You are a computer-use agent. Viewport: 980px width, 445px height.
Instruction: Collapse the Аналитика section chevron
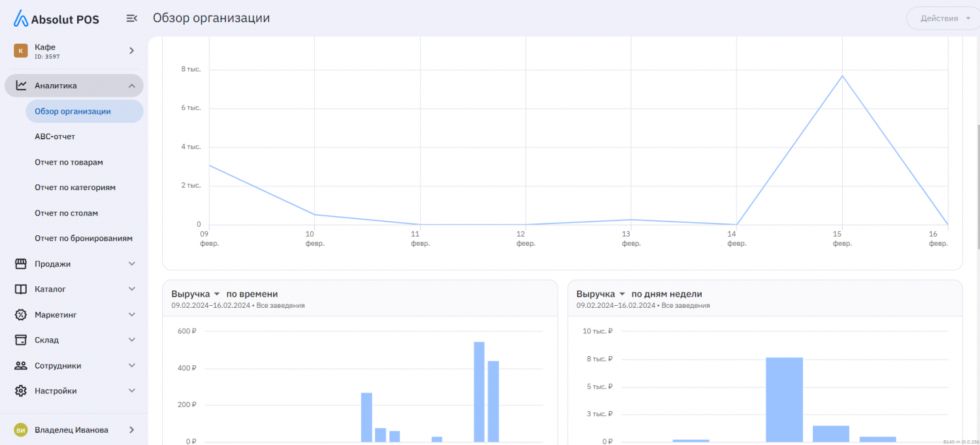click(x=132, y=86)
